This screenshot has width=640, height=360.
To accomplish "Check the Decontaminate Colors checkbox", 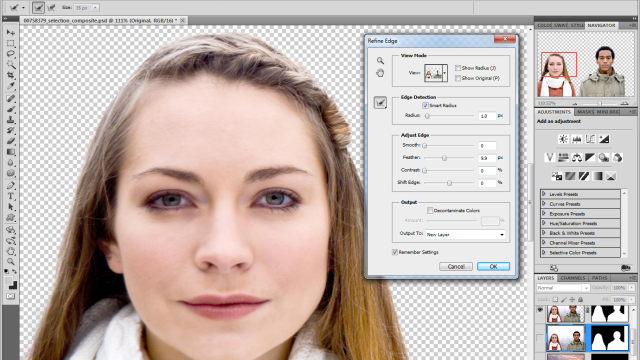I will click(x=430, y=211).
